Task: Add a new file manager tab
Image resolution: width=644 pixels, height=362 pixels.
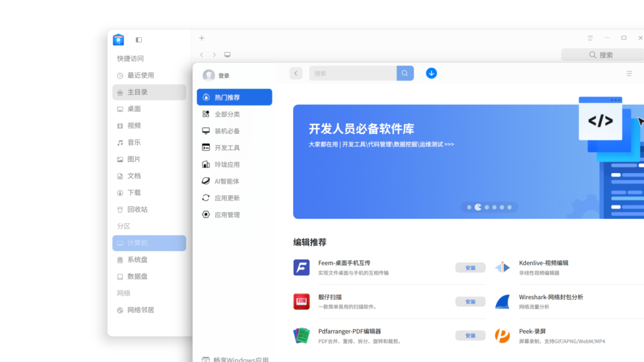Action: tap(202, 38)
